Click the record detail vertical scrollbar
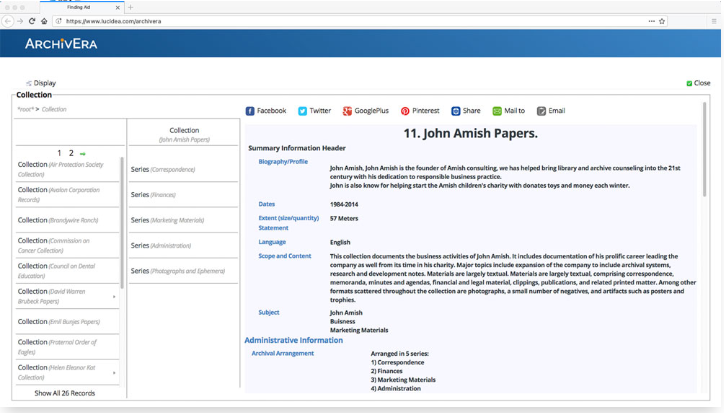The image size is (724, 413). (x=704, y=150)
